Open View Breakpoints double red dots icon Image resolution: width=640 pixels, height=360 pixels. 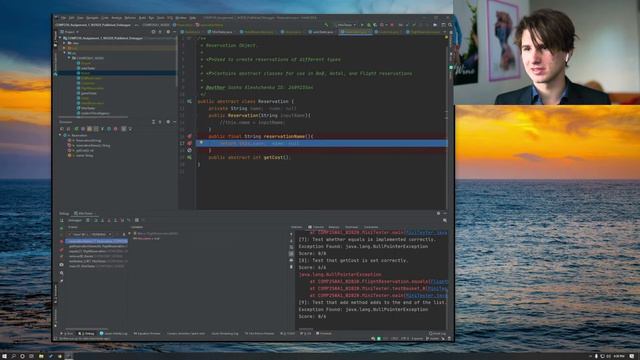tap(62, 250)
